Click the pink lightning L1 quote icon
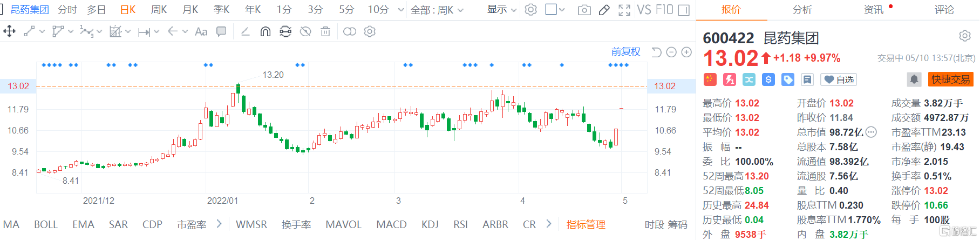 point(730,79)
